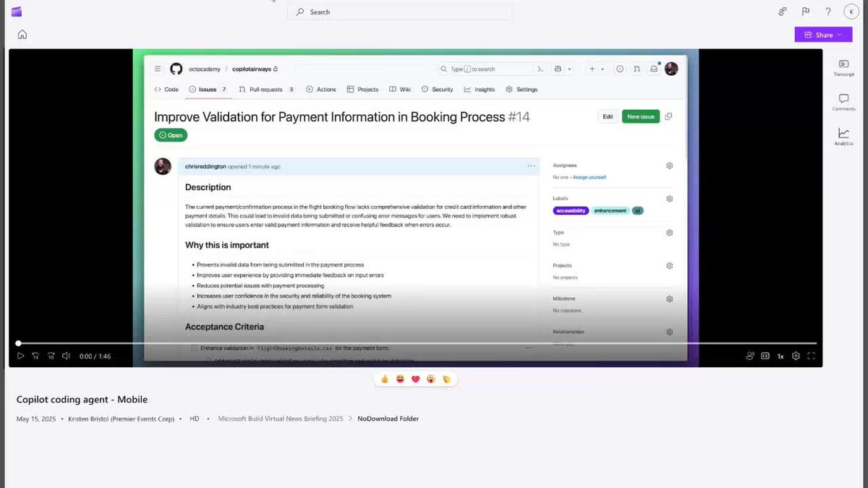This screenshot has height=488, width=868.
Task: Toggle closed captions CC button
Action: pyautogui.click(x=765, y=356)
